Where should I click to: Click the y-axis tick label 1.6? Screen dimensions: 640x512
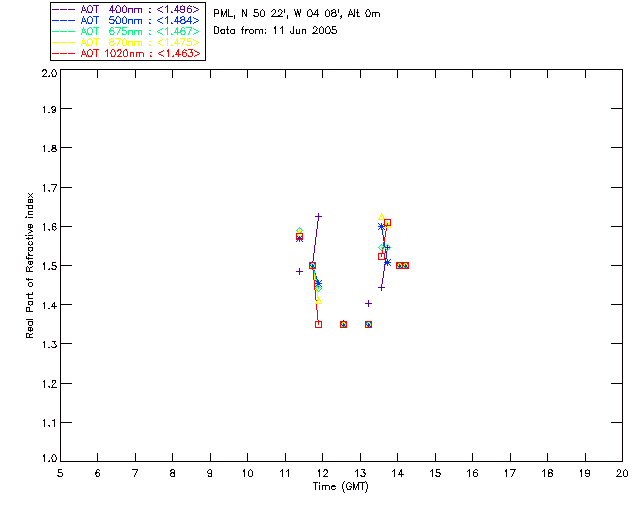click(49, 227)
